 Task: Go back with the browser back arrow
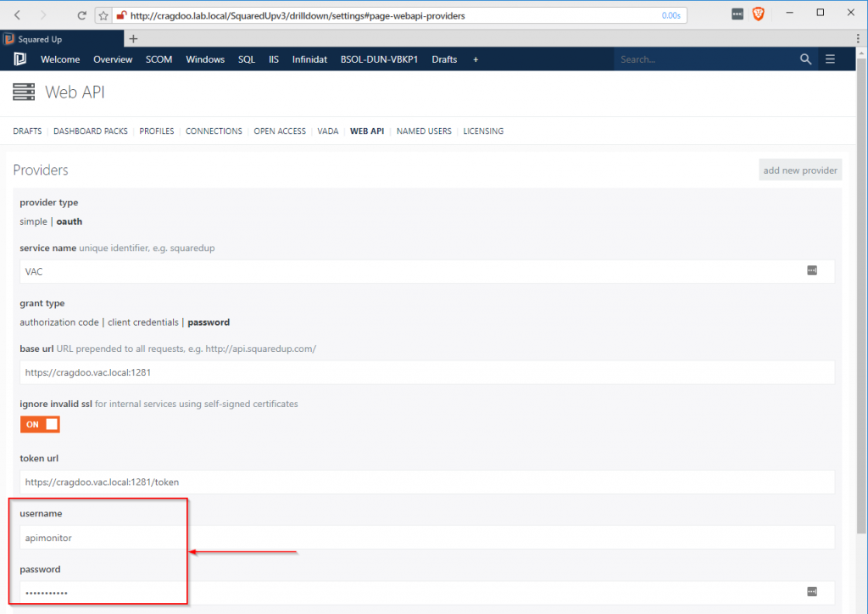(x=17, y=15)
